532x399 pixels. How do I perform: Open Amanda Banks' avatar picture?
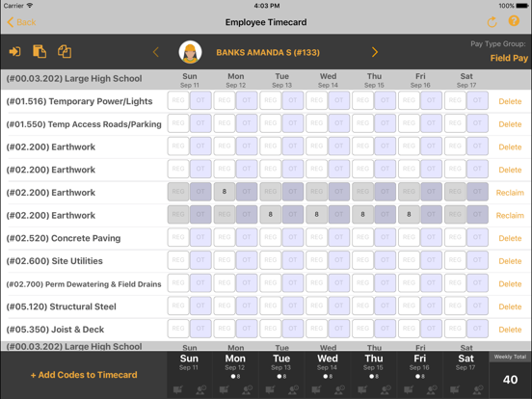point(190,52)
